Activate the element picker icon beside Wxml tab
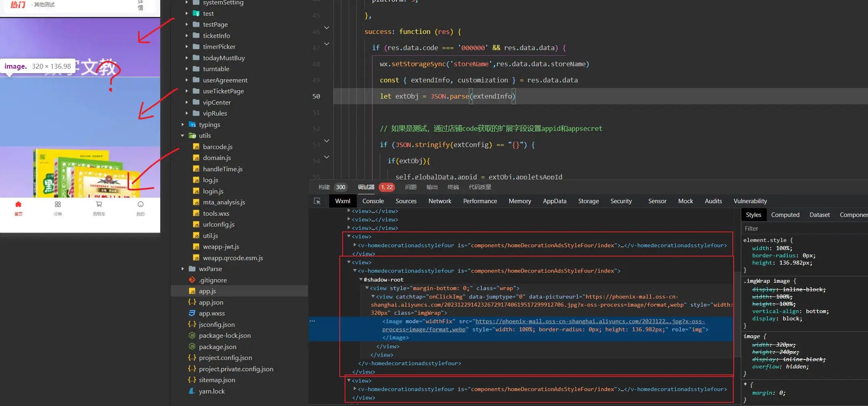 [317, 201]
